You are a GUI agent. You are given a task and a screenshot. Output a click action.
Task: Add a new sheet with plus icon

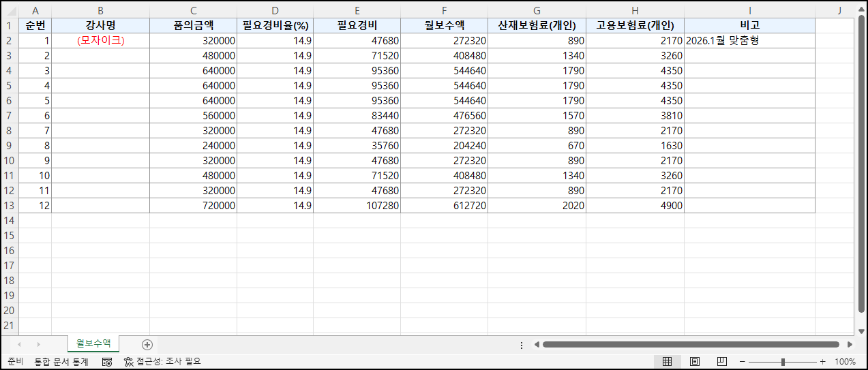tap(147, 344)
